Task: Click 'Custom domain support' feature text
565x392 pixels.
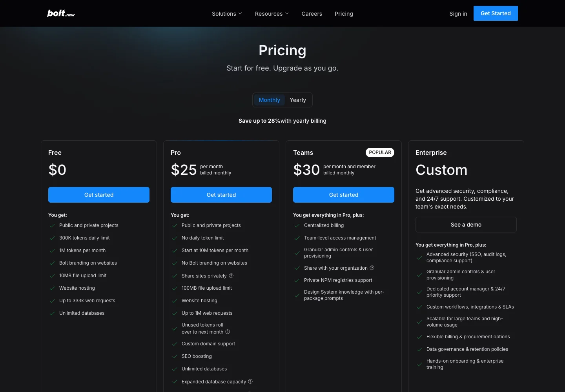Action: click(208, 344)
